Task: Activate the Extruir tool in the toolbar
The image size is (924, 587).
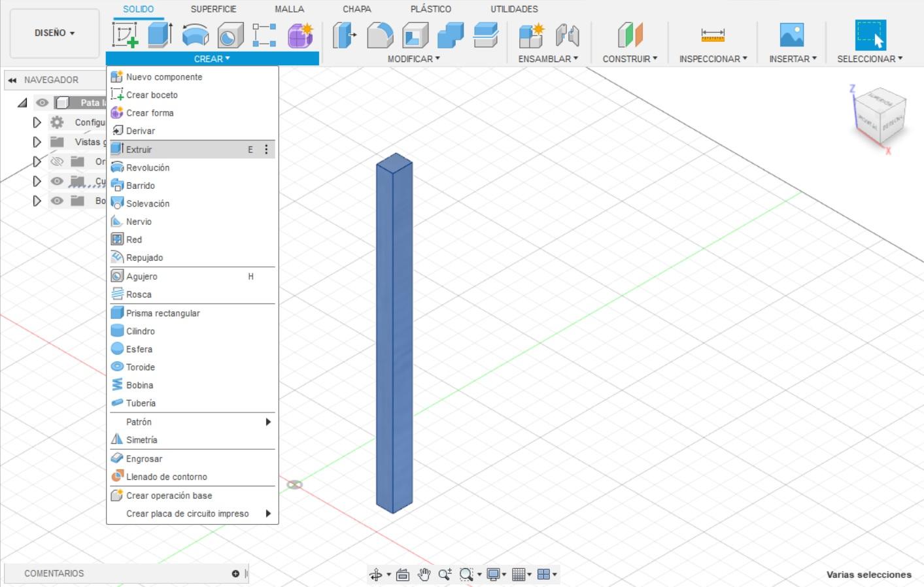Action: [x=160, y=35]
